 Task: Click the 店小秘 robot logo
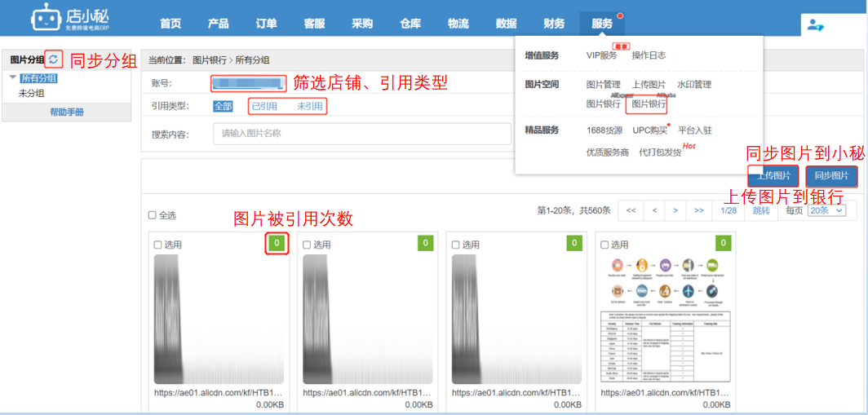[45, 19]
